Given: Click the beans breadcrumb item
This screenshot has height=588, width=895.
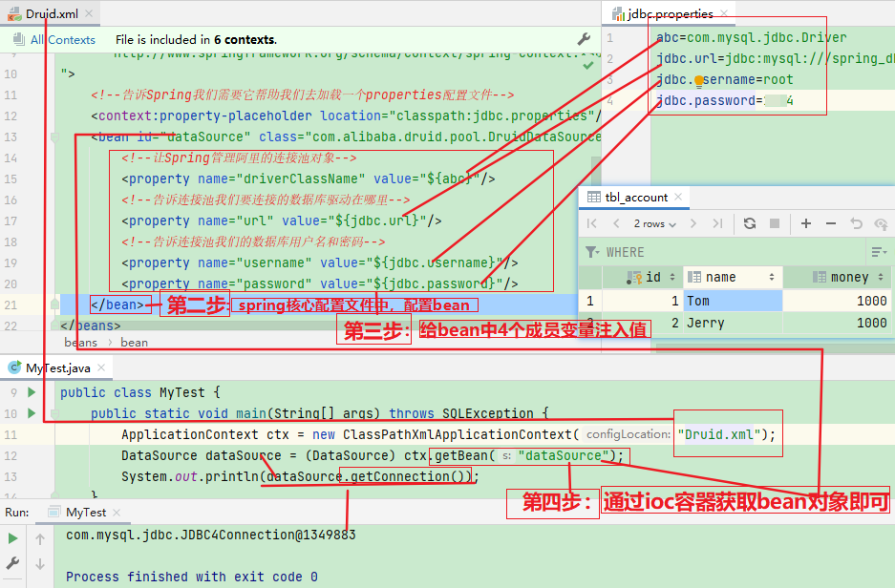Looking at the screenshot, I should 80,342.
